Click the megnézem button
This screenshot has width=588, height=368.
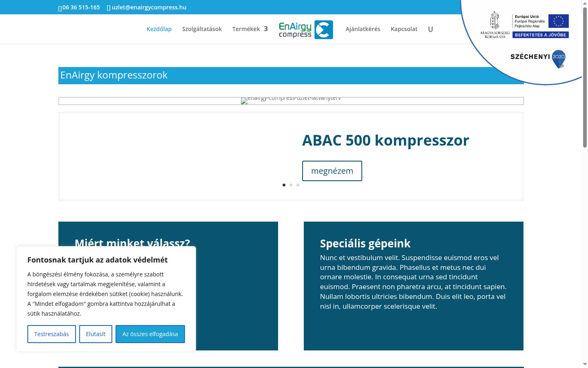click(332, 171)
